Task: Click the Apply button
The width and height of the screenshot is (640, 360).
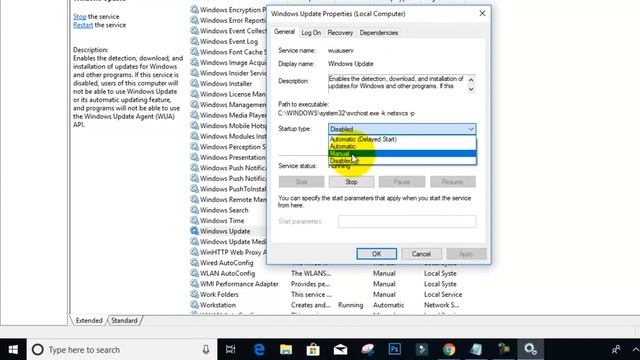Action: (x=466, y=254)
